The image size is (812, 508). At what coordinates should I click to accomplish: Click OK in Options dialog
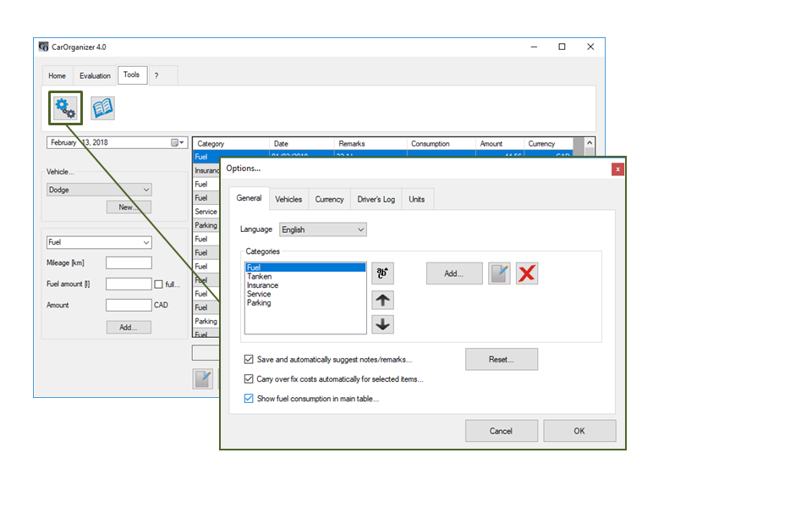[x=579, y=431]
